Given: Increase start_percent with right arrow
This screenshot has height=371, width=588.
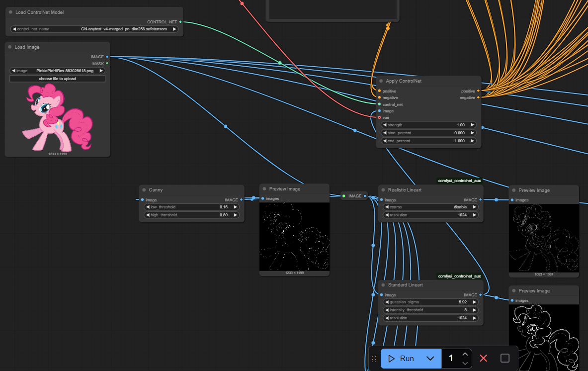Looking at the screenshot, I should tap(473, 133).
